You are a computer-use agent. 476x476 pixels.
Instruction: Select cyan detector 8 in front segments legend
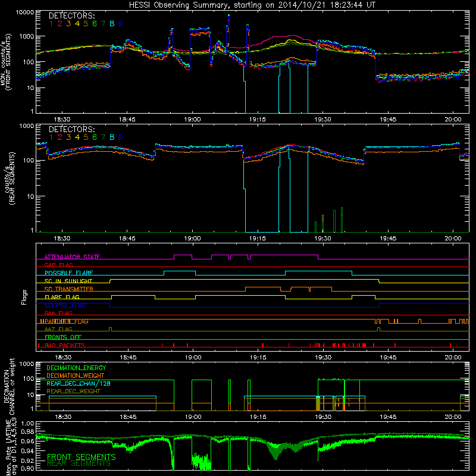[112, 24]
